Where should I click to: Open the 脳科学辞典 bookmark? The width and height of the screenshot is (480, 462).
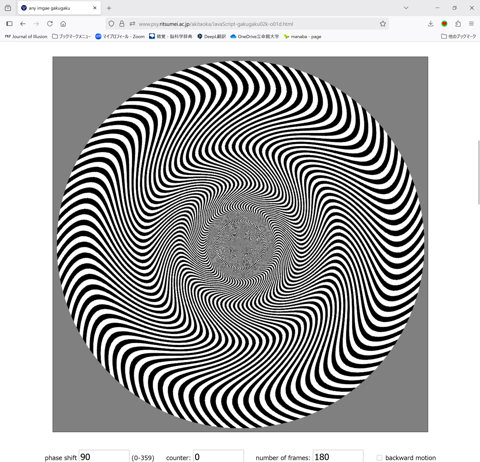coord(170,36)
